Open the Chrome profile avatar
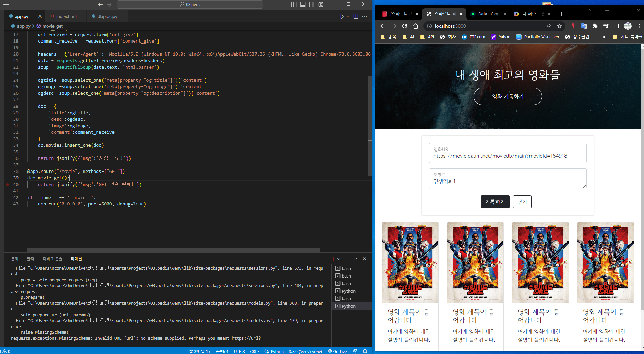This screenshot has height=354, width=644. (x=628, y=26)
